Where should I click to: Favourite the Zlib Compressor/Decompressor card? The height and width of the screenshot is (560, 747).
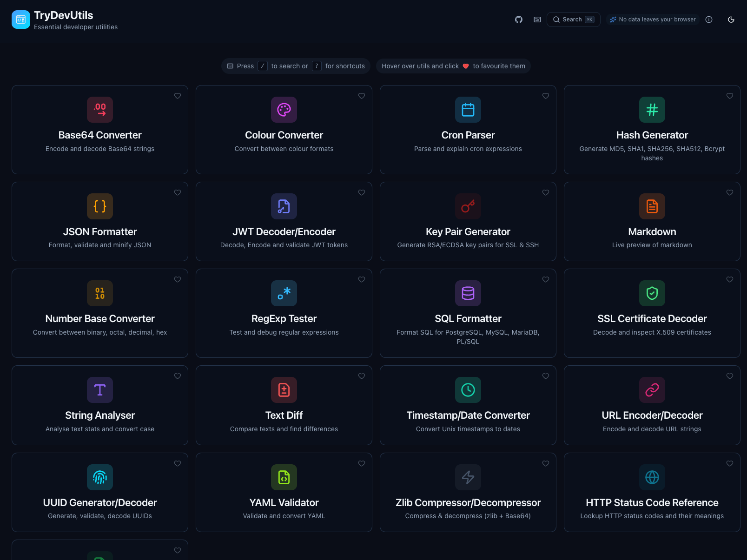click(x=546, y=463)
